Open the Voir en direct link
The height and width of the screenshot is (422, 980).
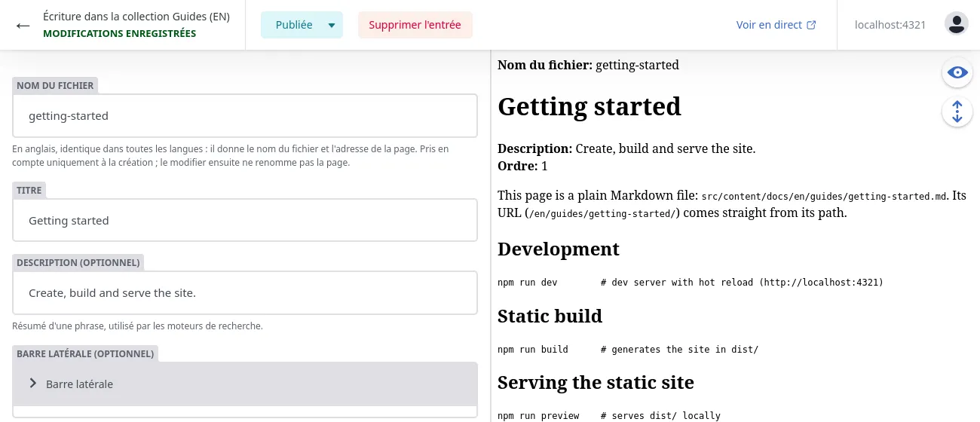(776, 25)
